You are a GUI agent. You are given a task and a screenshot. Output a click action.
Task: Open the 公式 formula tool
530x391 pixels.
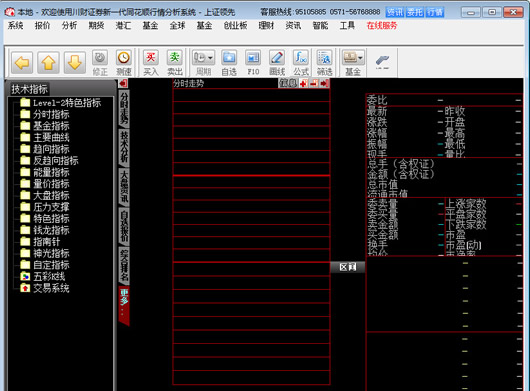[x=301, y=63]
